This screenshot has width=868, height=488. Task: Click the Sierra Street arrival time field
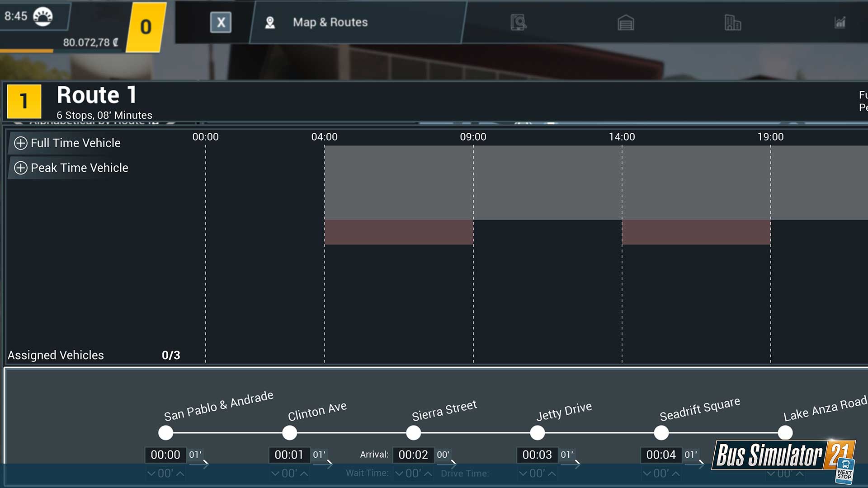tap(413, 455)
